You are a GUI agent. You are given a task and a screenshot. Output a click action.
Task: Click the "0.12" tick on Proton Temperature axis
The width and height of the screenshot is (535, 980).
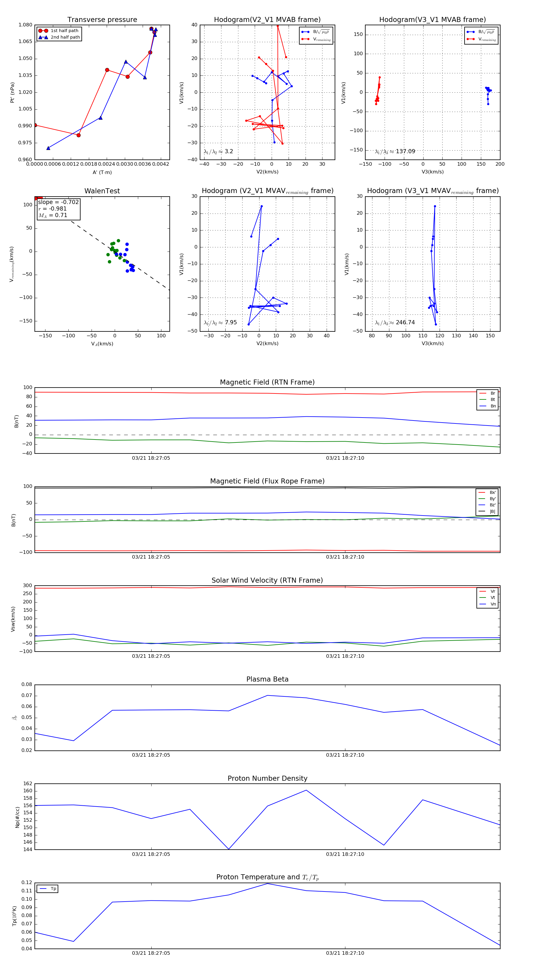pos(27,882)
